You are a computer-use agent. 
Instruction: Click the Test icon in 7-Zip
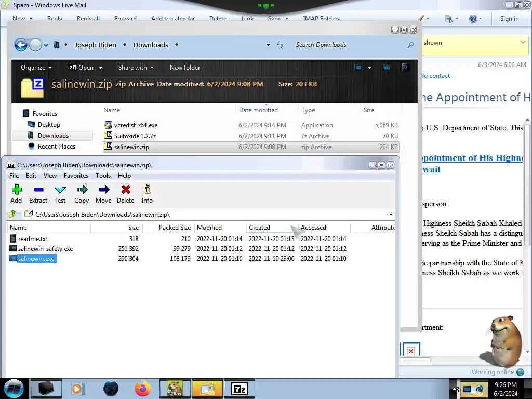click(x=60, y=190)
